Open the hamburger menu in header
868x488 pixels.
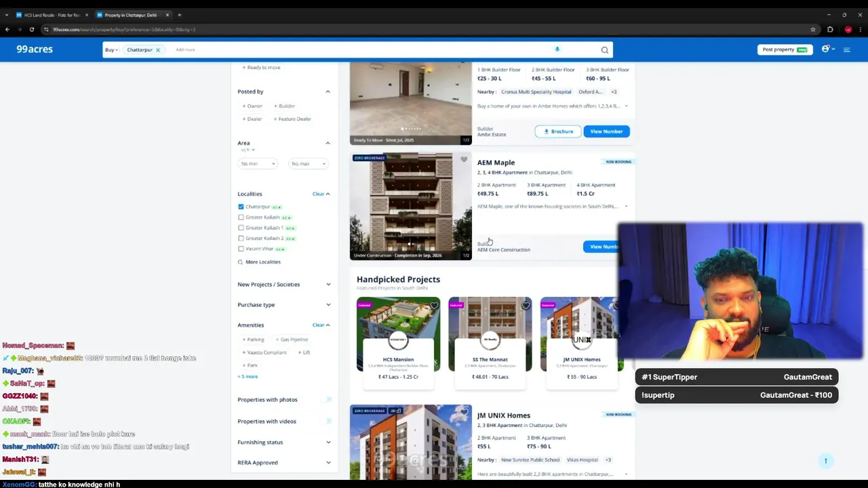point(846,49)
